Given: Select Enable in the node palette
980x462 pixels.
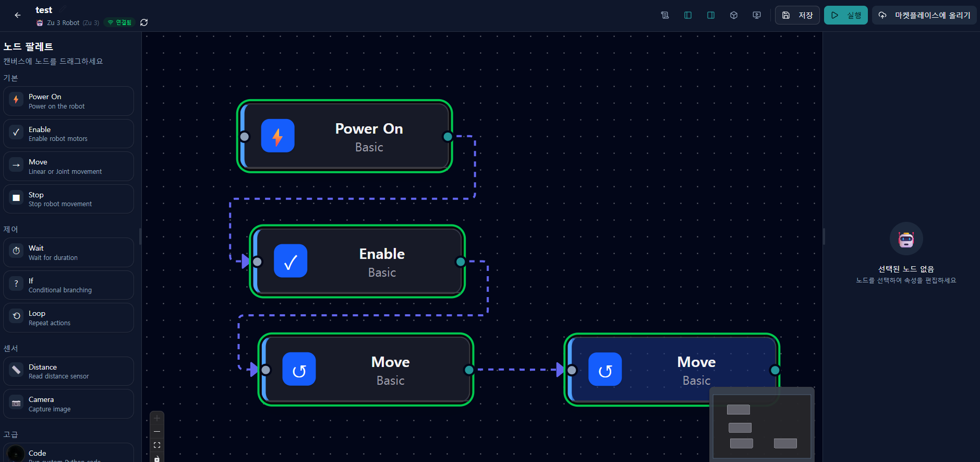Looking at the screenshot, I should coord(68,134).
